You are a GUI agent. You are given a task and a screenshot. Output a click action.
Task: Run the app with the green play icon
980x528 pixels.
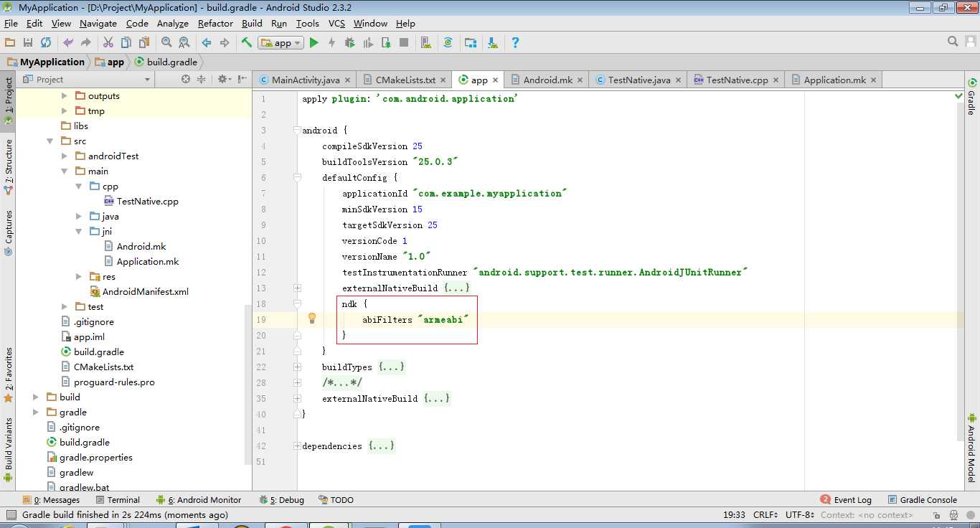[314, 43]
